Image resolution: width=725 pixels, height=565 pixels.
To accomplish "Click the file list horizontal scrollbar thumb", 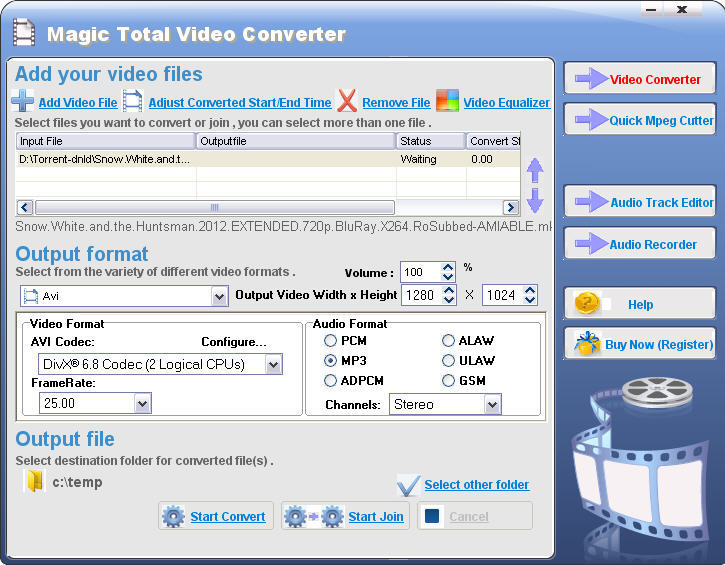I will pyautogui.click(x=215, y=207).
